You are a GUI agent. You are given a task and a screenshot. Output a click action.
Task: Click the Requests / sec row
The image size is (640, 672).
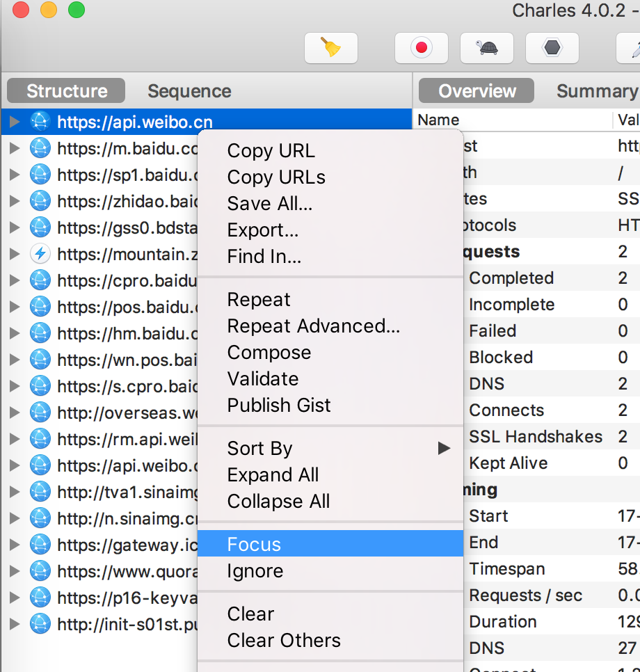pyautogui.click(x=552, y=595)
